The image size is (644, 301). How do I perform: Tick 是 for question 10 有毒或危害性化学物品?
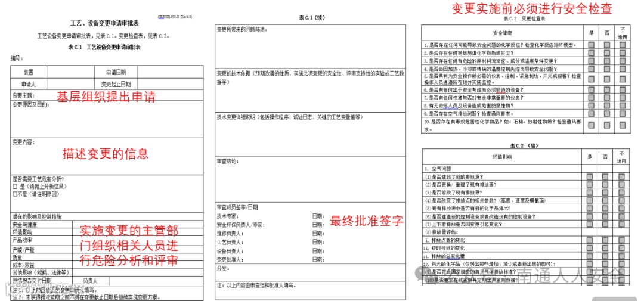(592, 125)
